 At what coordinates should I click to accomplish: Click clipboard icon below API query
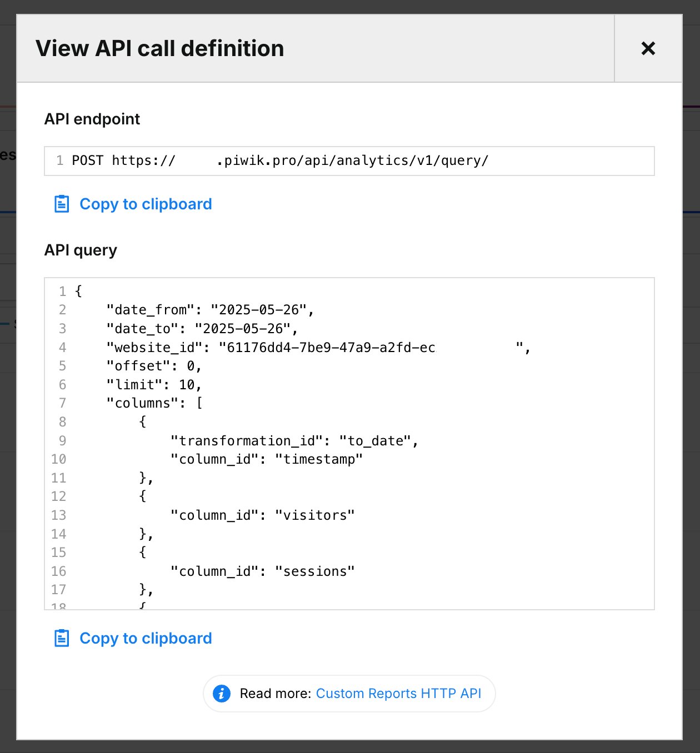(x=62, y=638)
